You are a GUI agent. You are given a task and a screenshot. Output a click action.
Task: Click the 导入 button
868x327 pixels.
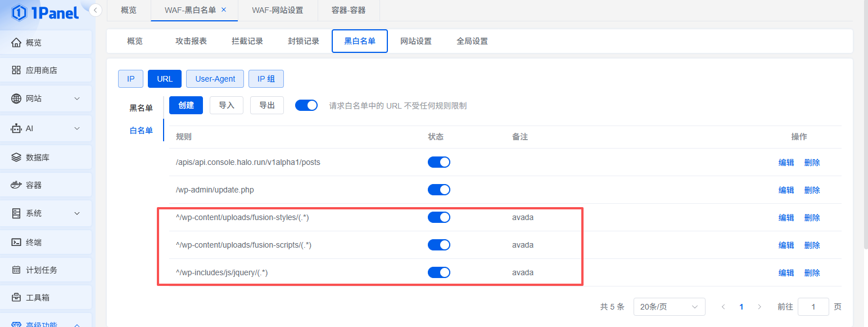[x=227, y=105]
